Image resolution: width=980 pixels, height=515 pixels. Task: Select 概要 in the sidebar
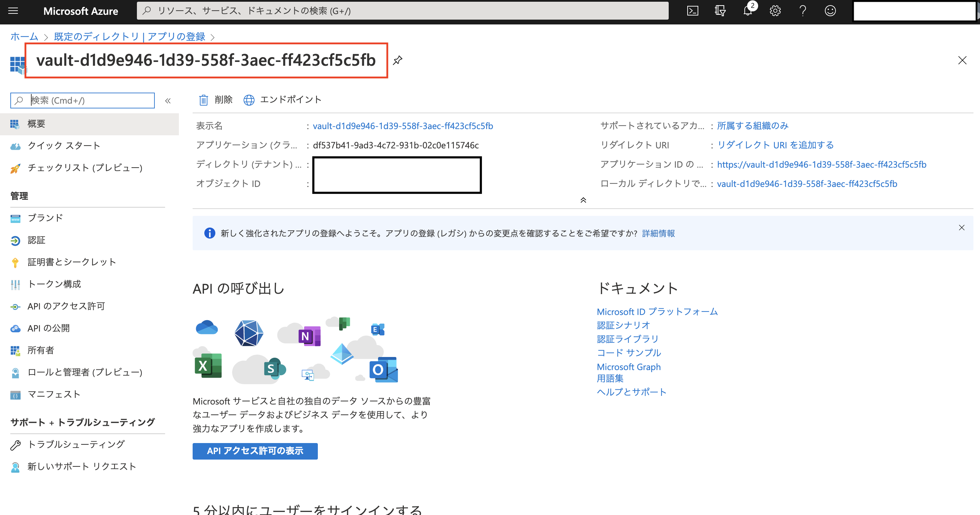[x=89, y=124]
